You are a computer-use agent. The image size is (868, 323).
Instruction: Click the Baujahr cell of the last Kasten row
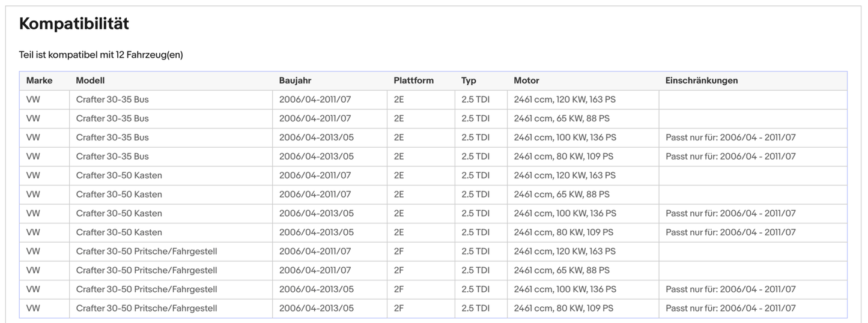click(x=316, y=232)
